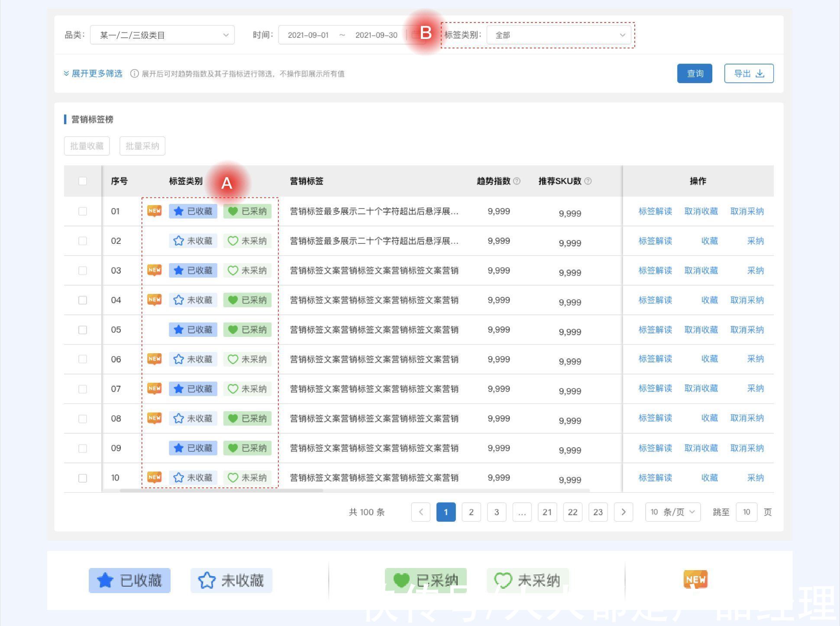This screenshot has height=626, width=840.
Task: Click the large 未收藏 legend badge at bottom
Action: (x=231, y=581)
